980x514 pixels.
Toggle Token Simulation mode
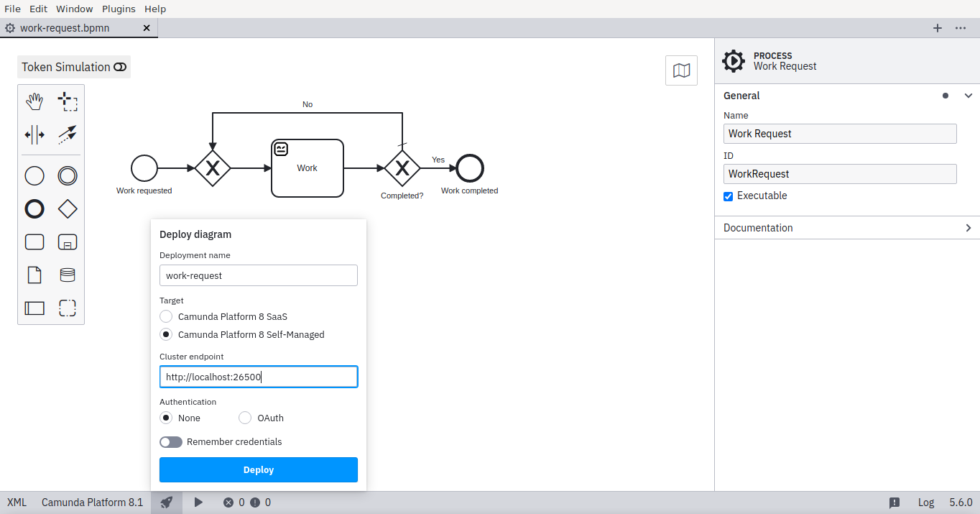pyautogui.click(x=74, y=67)
